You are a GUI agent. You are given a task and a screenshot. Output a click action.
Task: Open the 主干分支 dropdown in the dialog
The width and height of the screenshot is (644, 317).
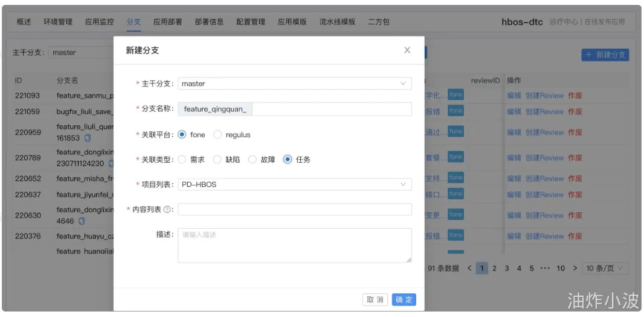point(294,83)
